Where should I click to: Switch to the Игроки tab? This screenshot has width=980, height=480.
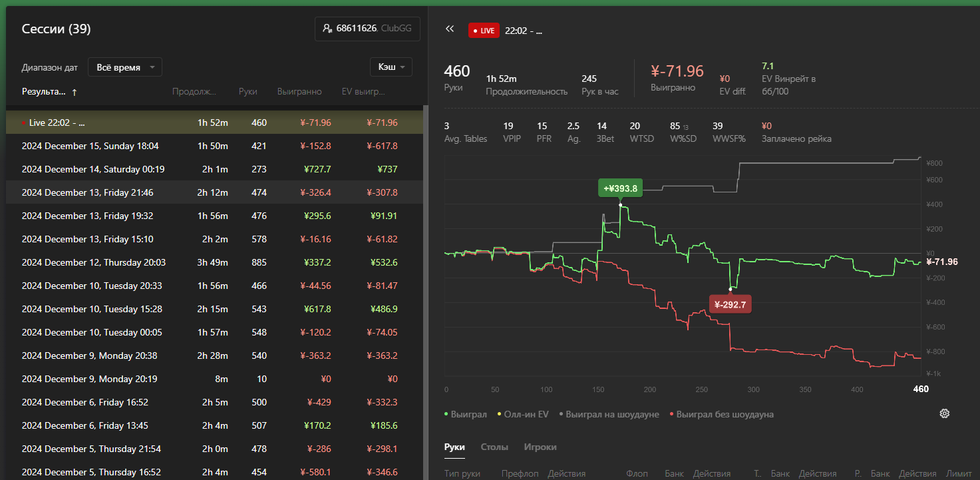(x=540, y=447)
